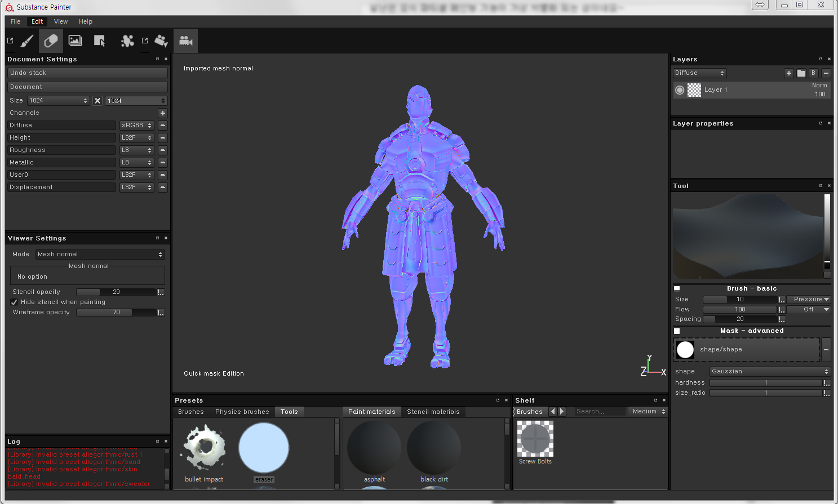838x504 pixels.
Task: Open the Layers channel Diffuse dropdown
Action: (x=699, y=73)
